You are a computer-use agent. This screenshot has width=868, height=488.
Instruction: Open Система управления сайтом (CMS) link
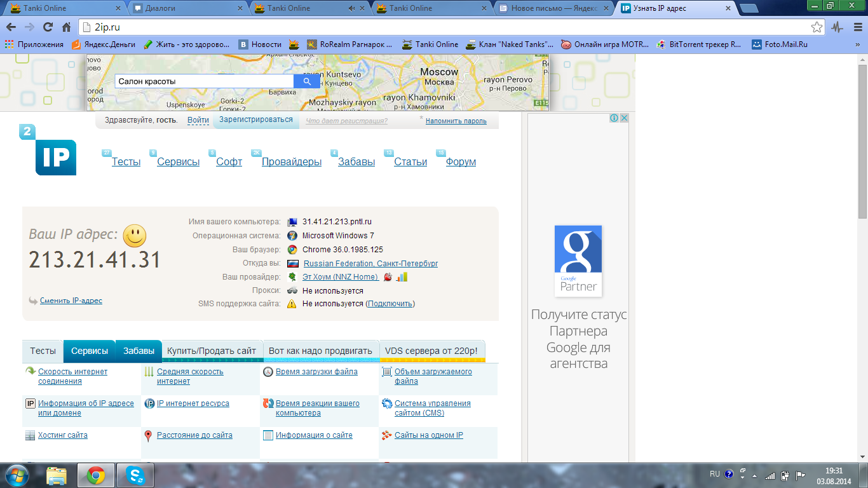click(433, 408)
